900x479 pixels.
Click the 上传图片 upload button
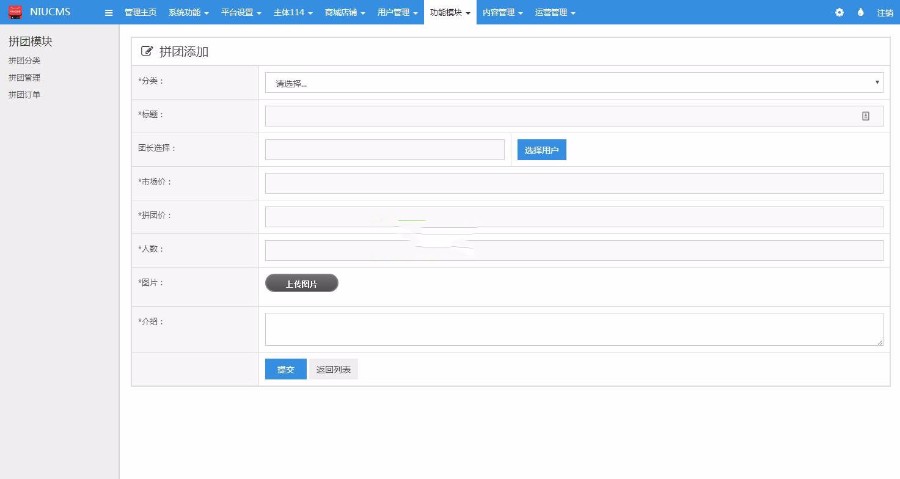point(301,283)
